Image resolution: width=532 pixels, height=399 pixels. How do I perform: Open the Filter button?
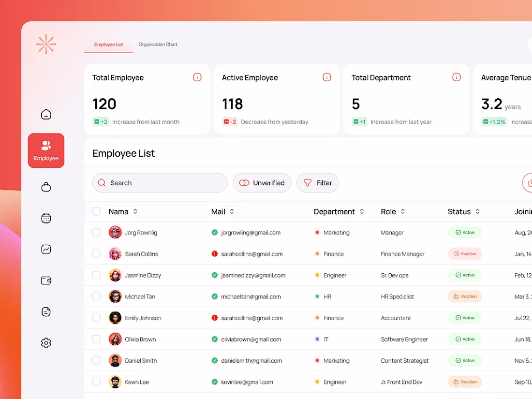tap(317, 183)
